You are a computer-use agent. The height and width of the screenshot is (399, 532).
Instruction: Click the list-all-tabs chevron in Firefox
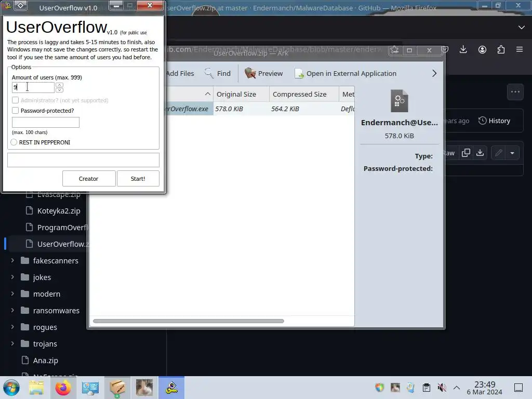[x=522, y=27]
